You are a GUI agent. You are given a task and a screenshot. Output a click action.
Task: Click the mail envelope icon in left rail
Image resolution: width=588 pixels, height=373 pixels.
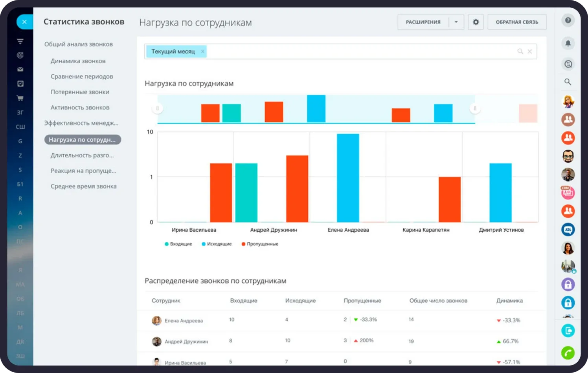[20, 69]
